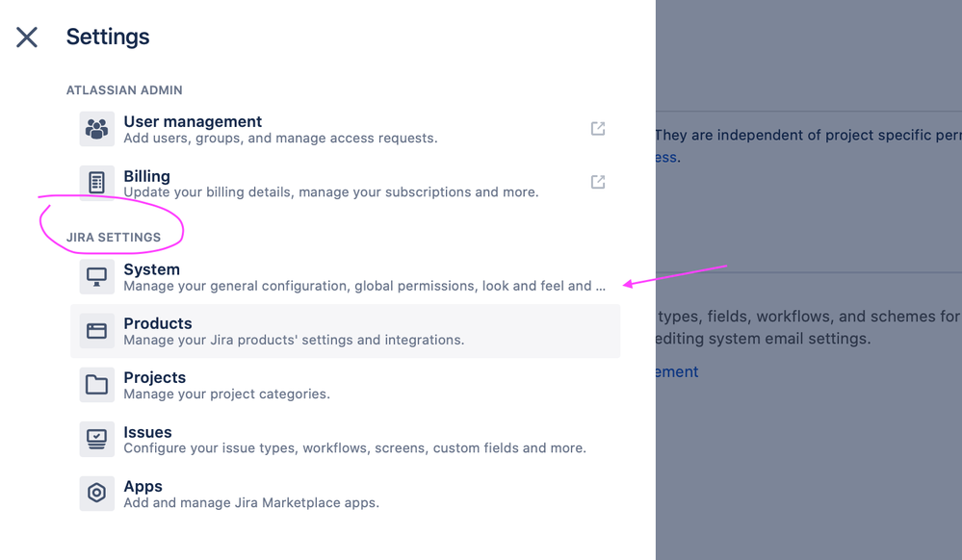Viewport: 962px width, 560px height.
Task: Click the User management people icon
Action: [97, 129]
